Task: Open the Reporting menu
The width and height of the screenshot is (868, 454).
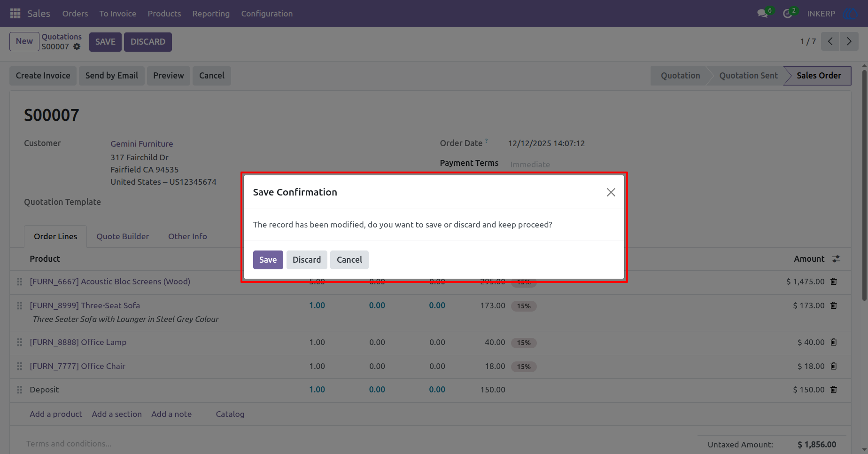Action: [211, 14]
